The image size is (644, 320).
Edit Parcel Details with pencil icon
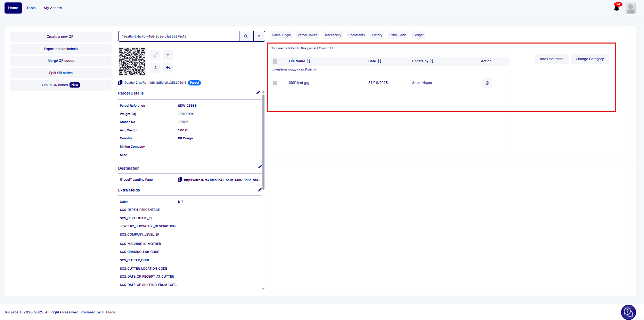[x=258, y=93]
